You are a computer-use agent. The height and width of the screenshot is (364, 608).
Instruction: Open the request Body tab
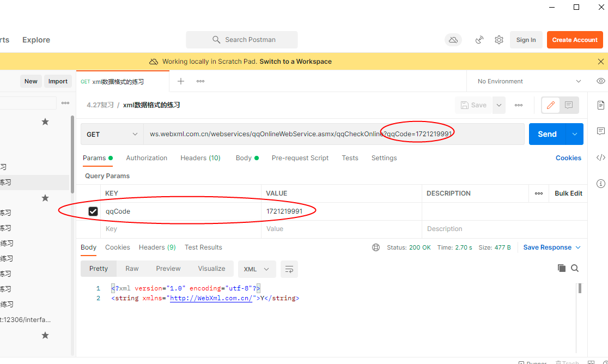247,158
